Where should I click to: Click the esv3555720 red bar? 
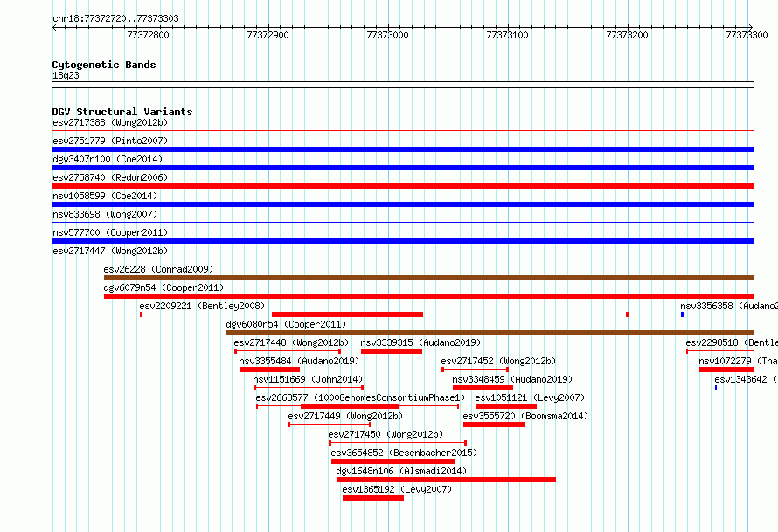494,425
